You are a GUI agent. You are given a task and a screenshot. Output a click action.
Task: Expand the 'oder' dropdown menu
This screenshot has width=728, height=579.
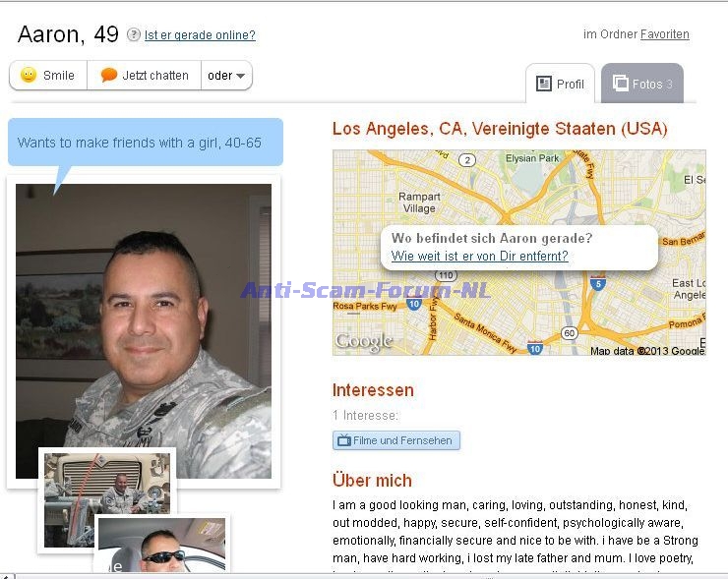click(226, 75)
